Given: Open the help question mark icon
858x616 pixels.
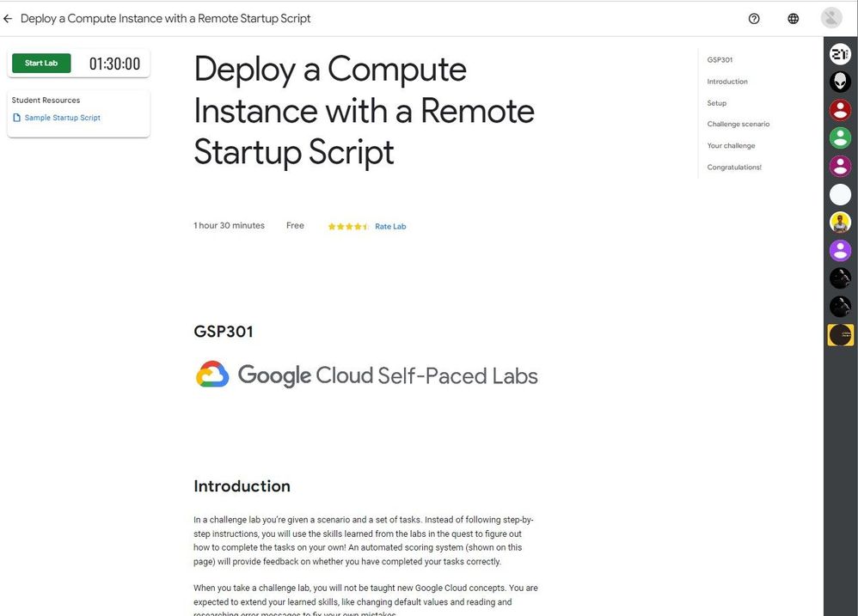Looking at the screenshot, I should pyautogui.click(x=754, y=19).
